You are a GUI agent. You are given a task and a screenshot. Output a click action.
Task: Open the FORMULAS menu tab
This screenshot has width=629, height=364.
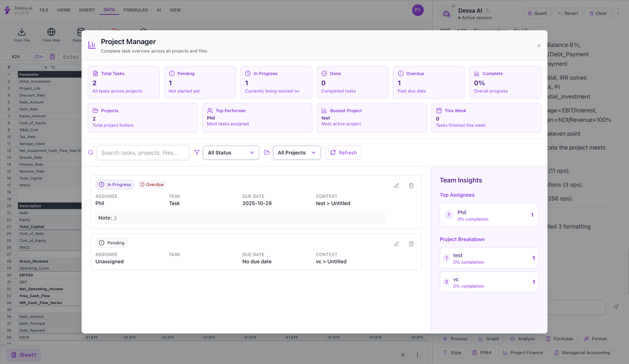coord(135,10)
